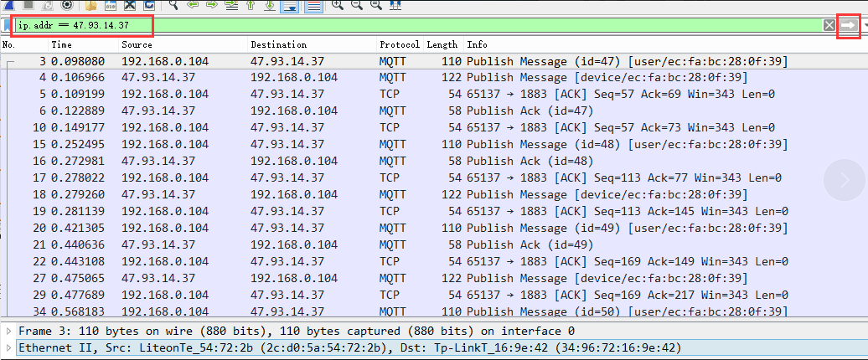Select packet 27 at time 0.475065
The width and height of the screenshot is (868, 360).
pyautogui.click(x=434, y=278)
